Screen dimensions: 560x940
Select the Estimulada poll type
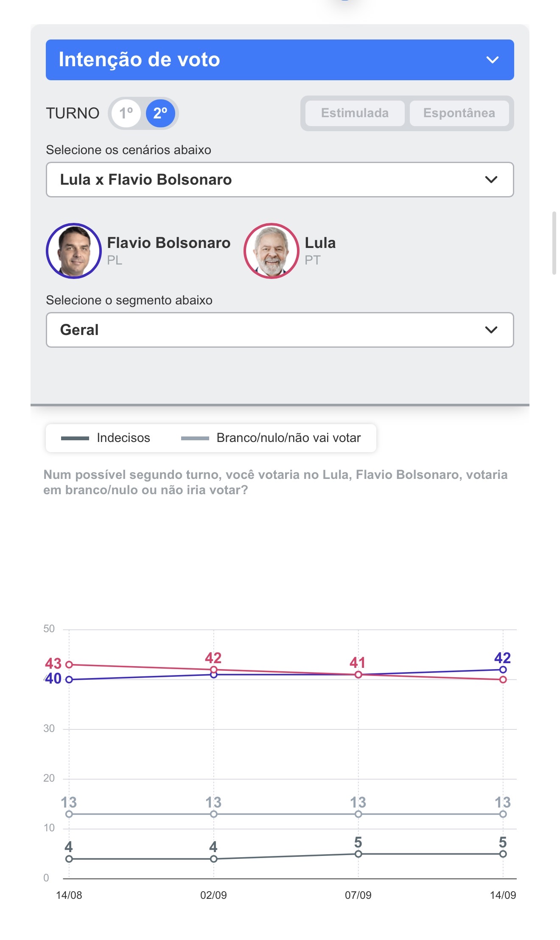355,113
